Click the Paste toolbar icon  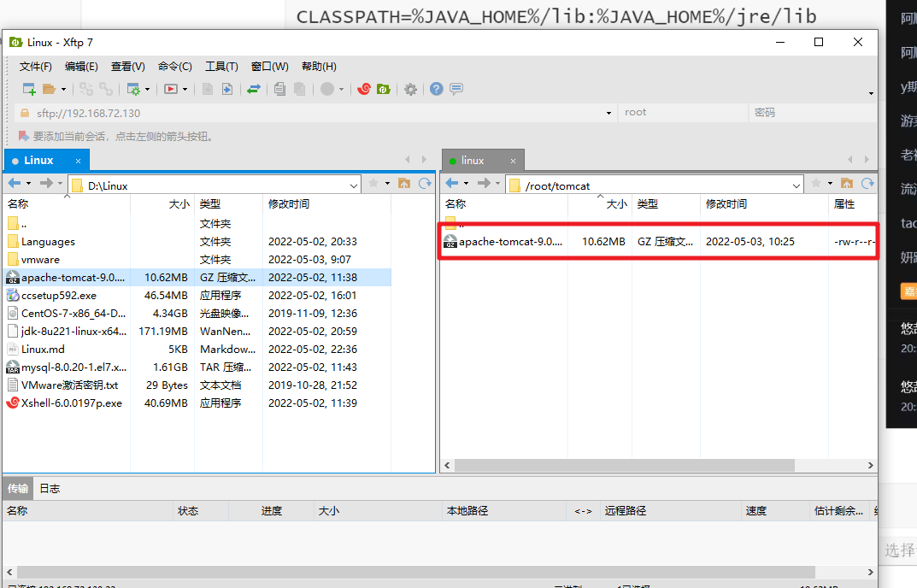pos(299,89)
